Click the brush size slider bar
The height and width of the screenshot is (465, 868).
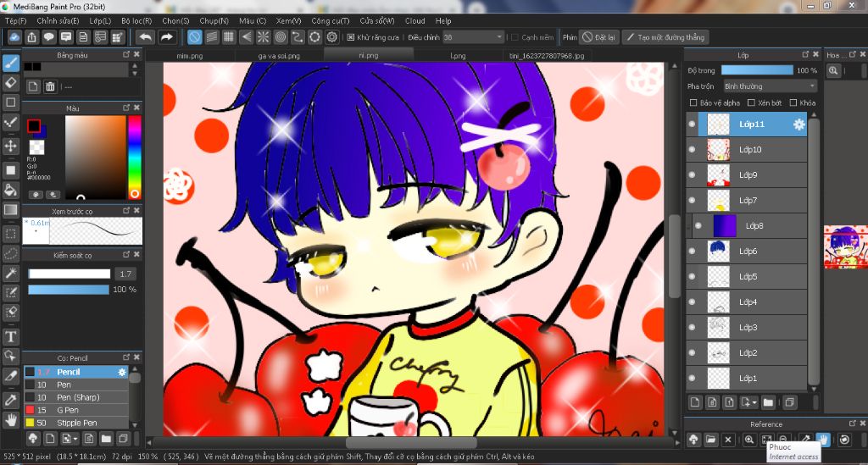pyautogui.click(x=70, y=274)
